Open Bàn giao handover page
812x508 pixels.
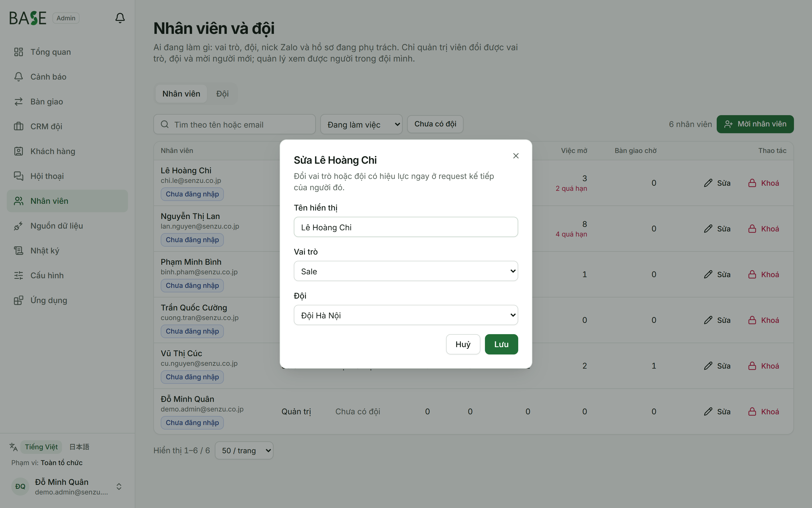(67, 102)
